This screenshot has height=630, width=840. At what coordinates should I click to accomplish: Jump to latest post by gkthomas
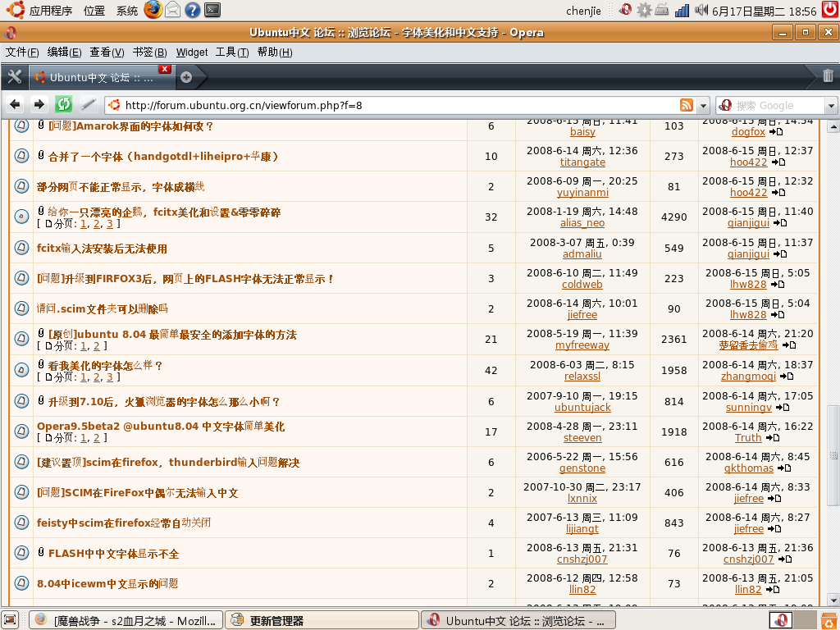784,468
